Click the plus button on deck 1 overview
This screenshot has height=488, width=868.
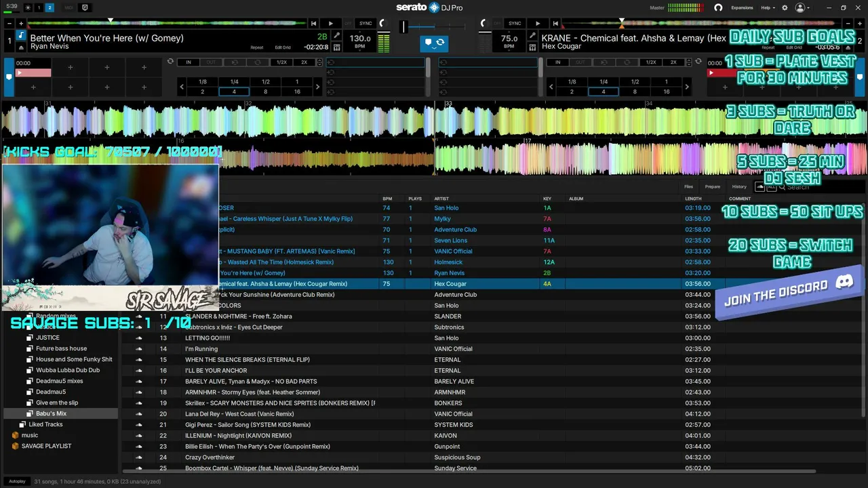pyautogui.click(x=22, y=24)
